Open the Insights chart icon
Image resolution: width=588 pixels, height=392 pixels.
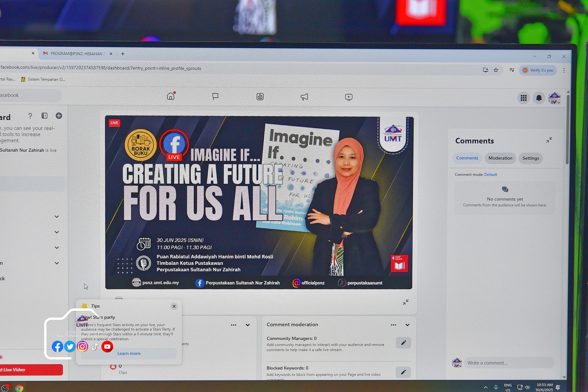[x=260, y=97]
